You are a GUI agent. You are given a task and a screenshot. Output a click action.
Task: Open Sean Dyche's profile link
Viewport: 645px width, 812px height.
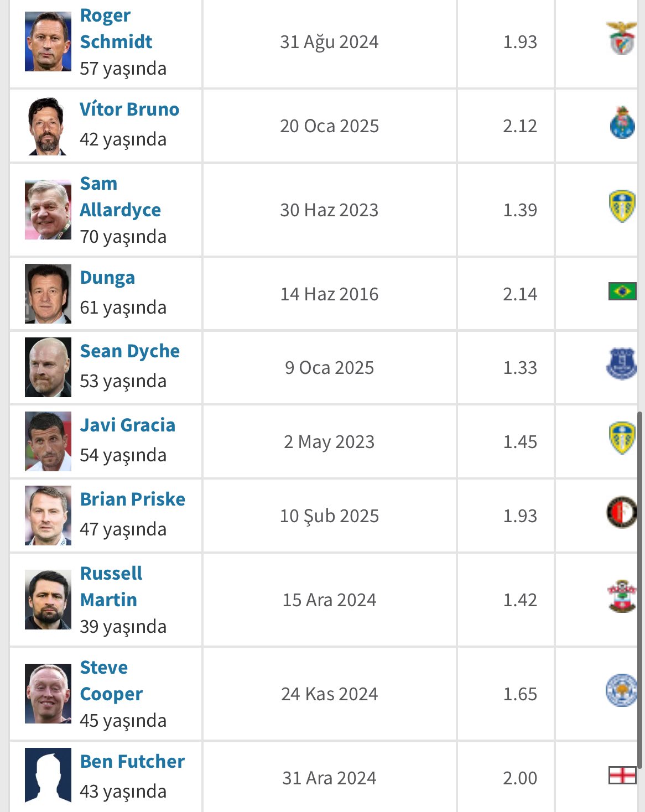point(130,351)
